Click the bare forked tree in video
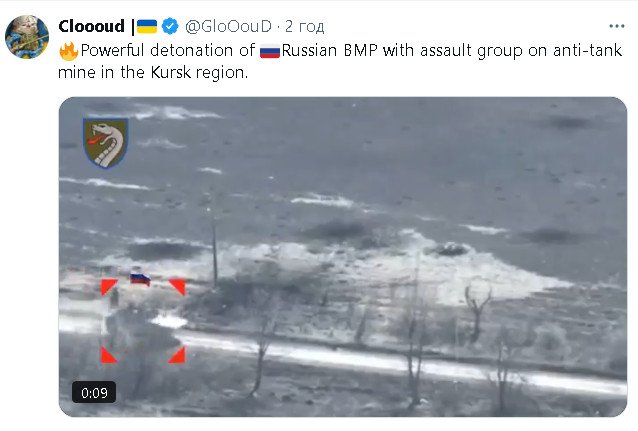Image resolution: width=638 pixels, height=431 pixels. [477, 313]
